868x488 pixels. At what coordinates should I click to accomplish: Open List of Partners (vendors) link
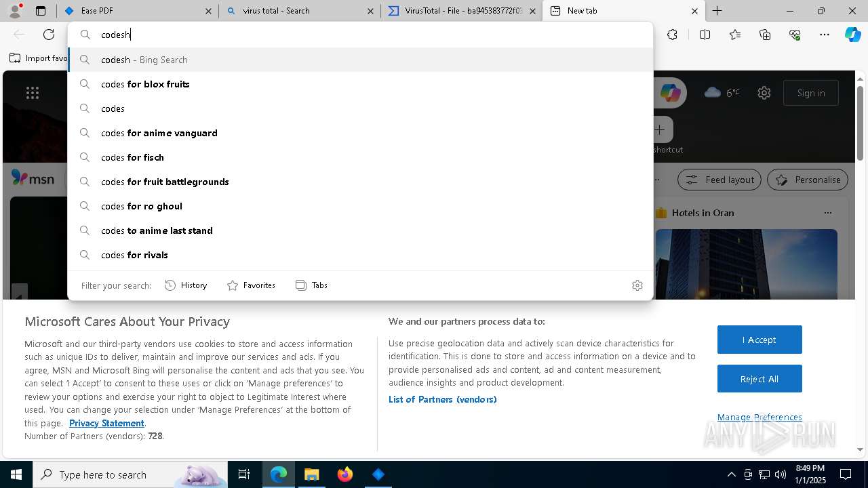pyautogui.click(x=443, y=399)
